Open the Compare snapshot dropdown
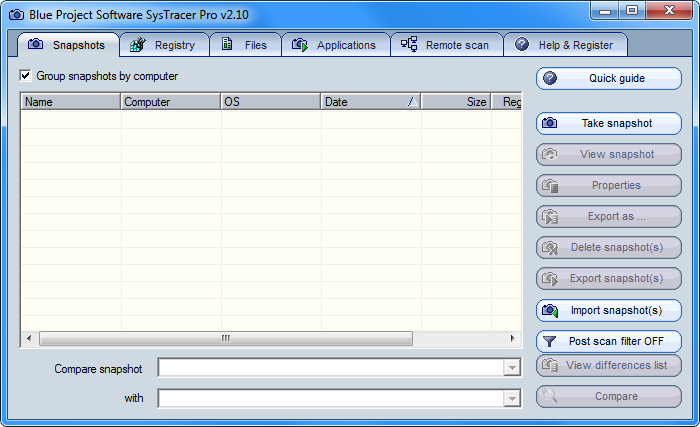The height and width of the screenshot is (427, 700). (x=512, y=368)
